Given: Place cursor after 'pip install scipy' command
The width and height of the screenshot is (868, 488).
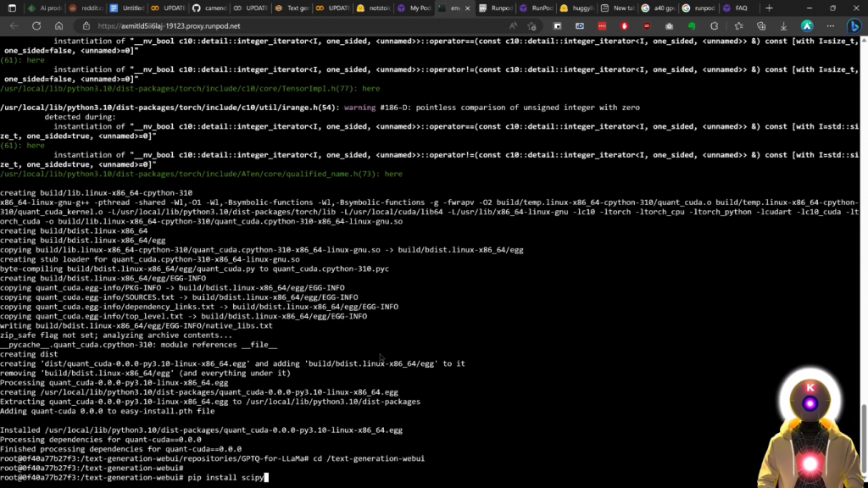Looking at the screenshot, I should pos(266,478).
